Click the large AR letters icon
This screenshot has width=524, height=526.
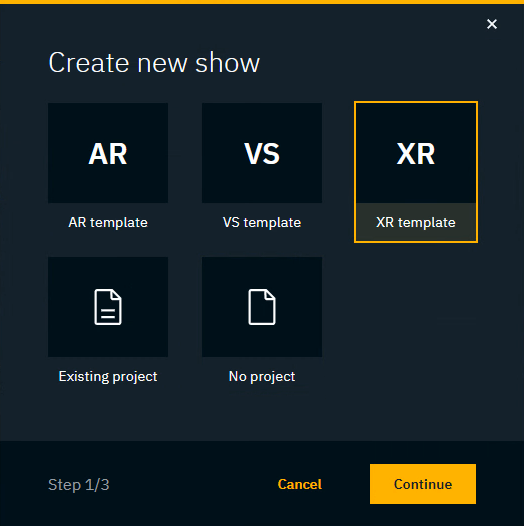point(108,154)
